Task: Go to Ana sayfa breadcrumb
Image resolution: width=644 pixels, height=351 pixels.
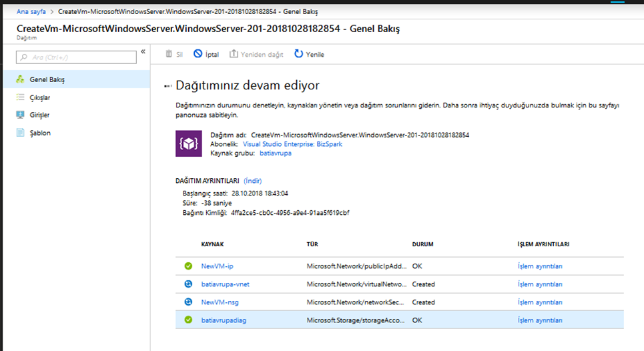Action: pyautogui.click(x=31, y=11)
